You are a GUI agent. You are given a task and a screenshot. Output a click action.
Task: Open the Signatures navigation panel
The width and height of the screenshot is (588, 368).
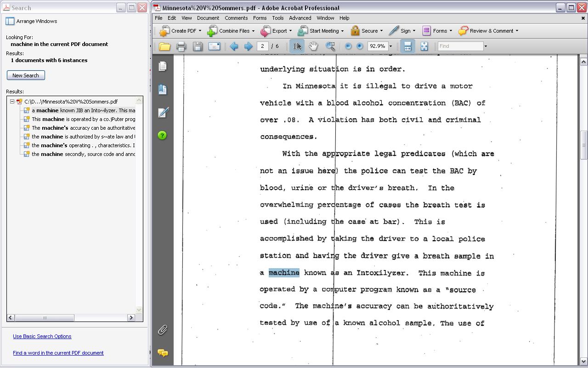(x=163, y=112)
